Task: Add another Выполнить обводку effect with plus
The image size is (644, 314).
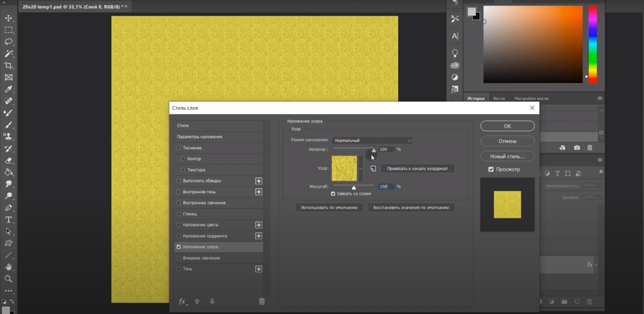Action: coord(259,181)
